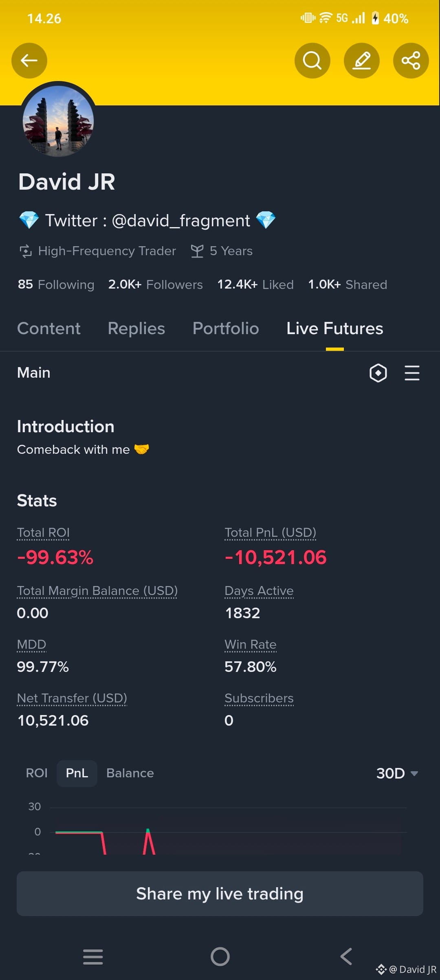
Task: Open the three-line list menu beside Main
Action: tap(412, 373)
